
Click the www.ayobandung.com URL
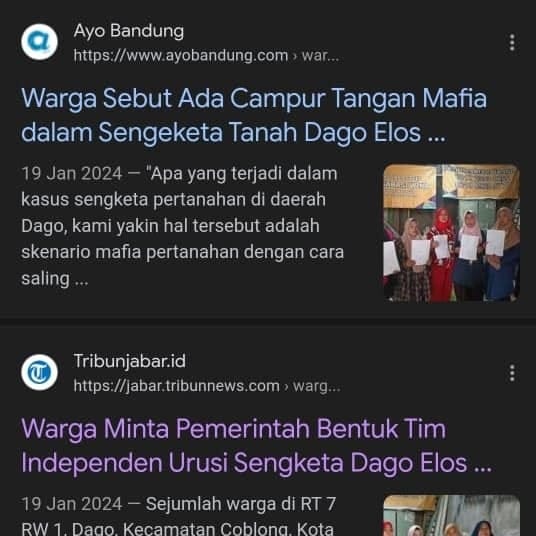click(x=181, y=55)
